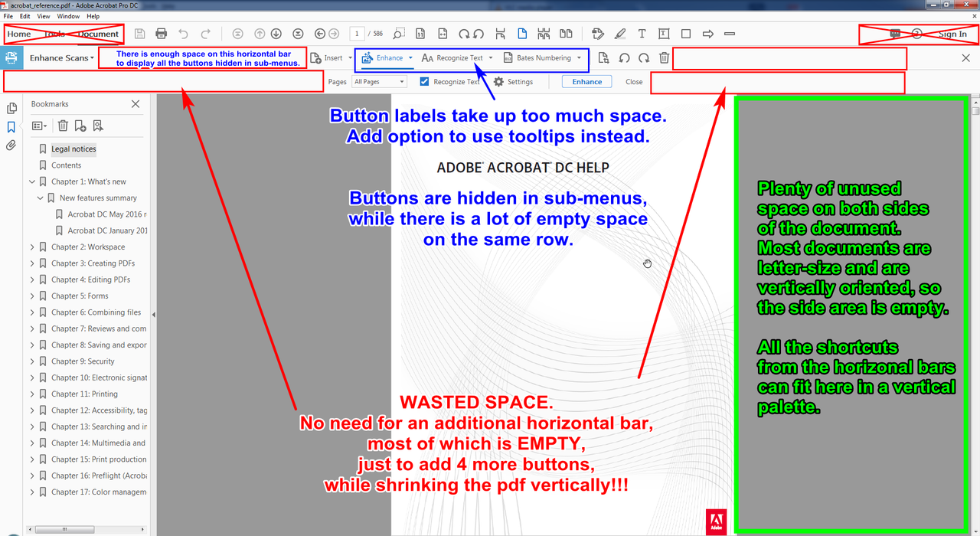Print the document using printer icon

[161, 34]
